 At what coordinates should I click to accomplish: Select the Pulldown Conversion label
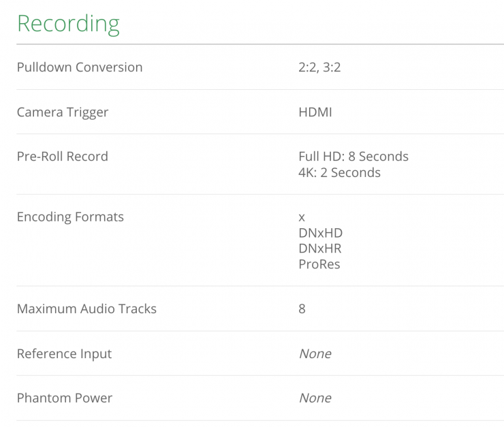[80, 67]
